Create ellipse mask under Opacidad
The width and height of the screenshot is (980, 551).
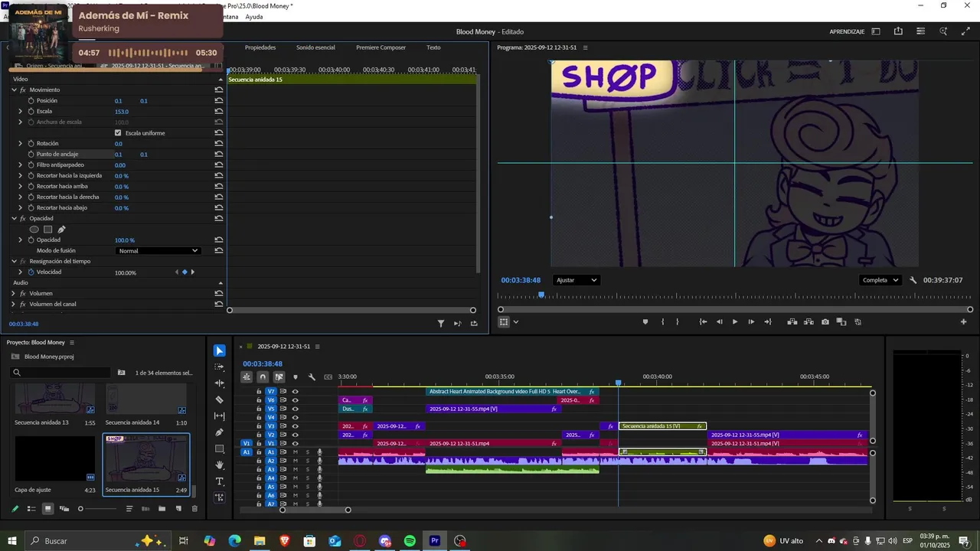[34, 229]
